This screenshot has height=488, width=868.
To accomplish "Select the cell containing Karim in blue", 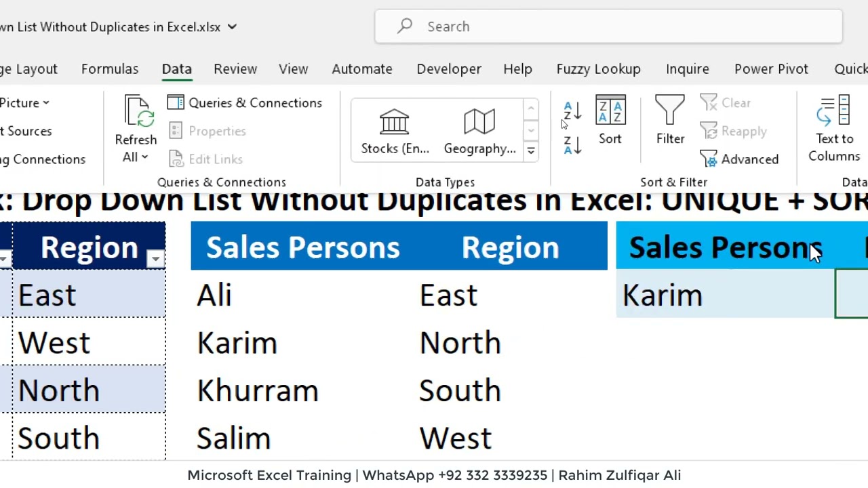I will tap(724, 295).
